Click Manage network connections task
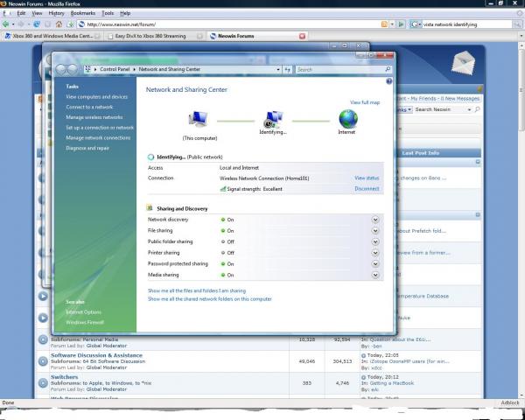The image size is (525, 420). point(98,137)
